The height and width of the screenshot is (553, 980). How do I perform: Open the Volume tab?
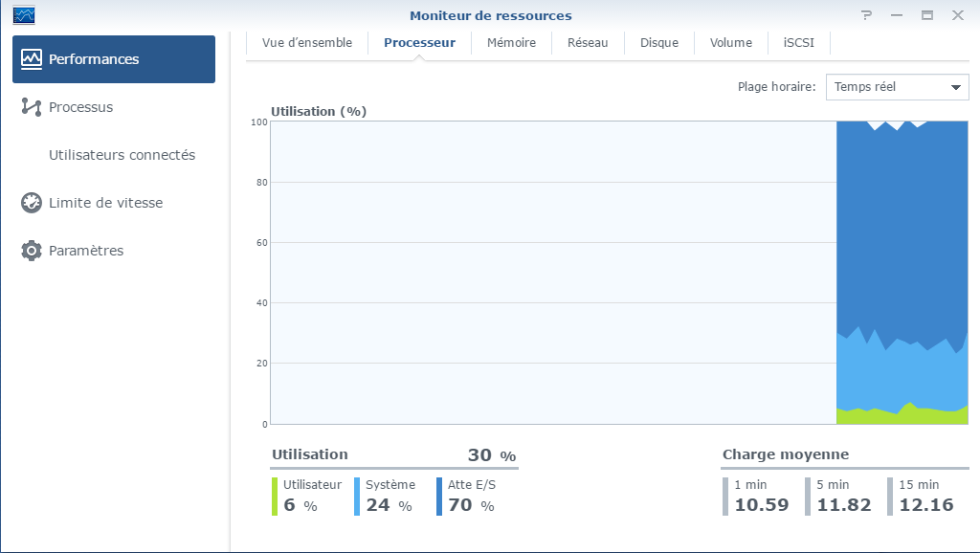tap(731, 42)
